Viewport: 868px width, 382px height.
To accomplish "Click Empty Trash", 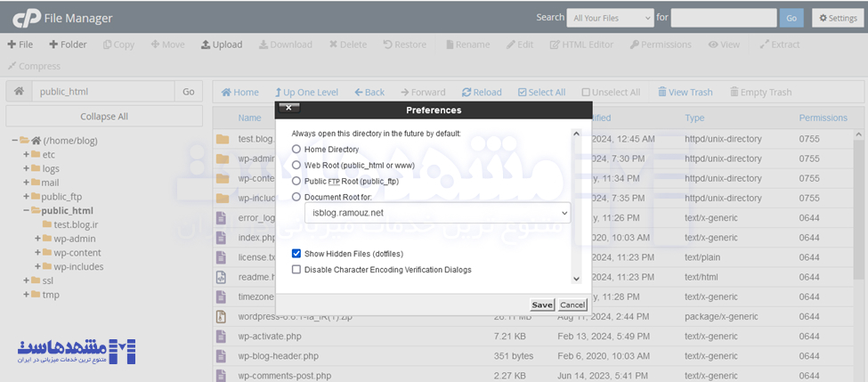I will pyautogui.click(x=760, y=93).
